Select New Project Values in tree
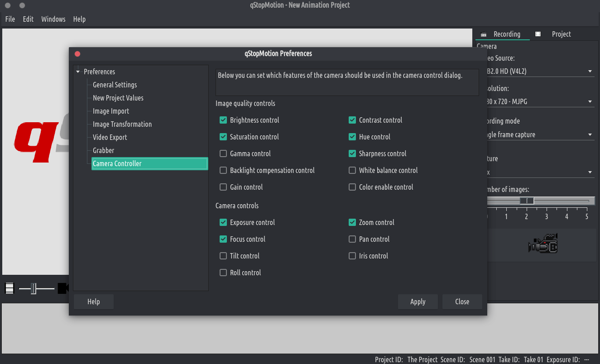This screenshot has width=600, height=364. [118, 98]
